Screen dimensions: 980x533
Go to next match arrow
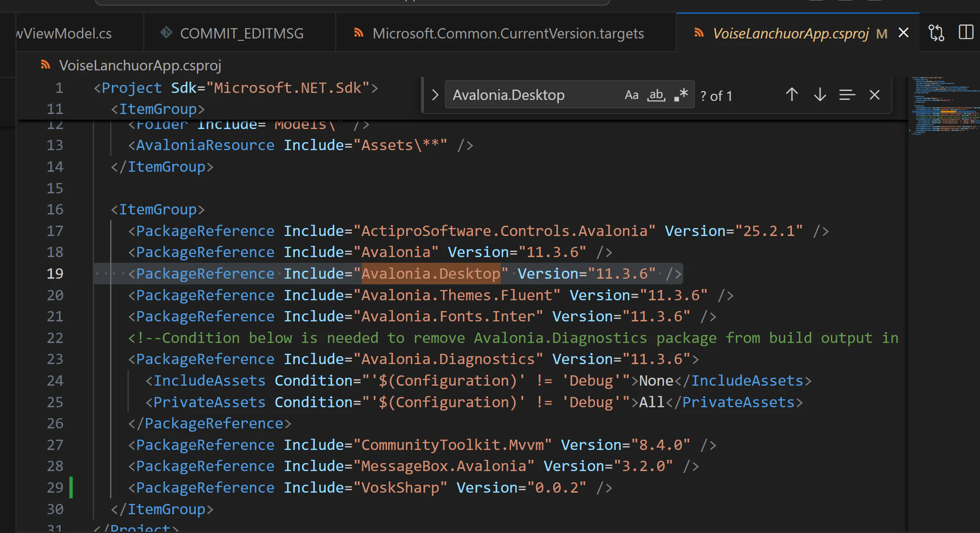[x=820, y=95]
